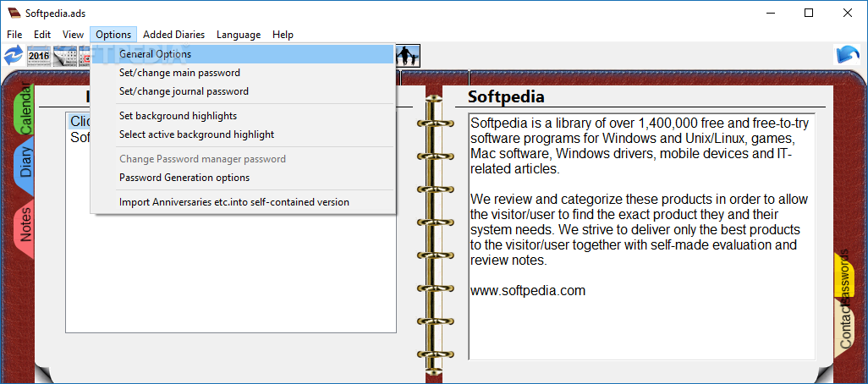
Task: Switch to the yellow Passwords tab
Action: coord(844,274)
